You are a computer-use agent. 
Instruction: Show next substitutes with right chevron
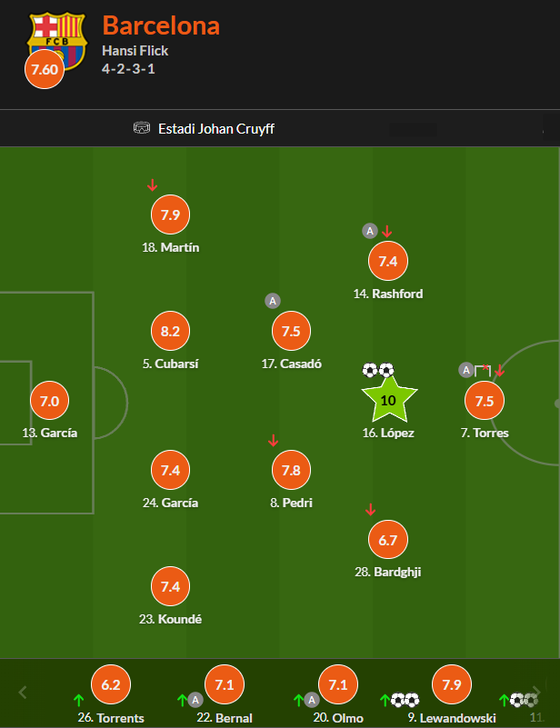(x=536, y=693)
